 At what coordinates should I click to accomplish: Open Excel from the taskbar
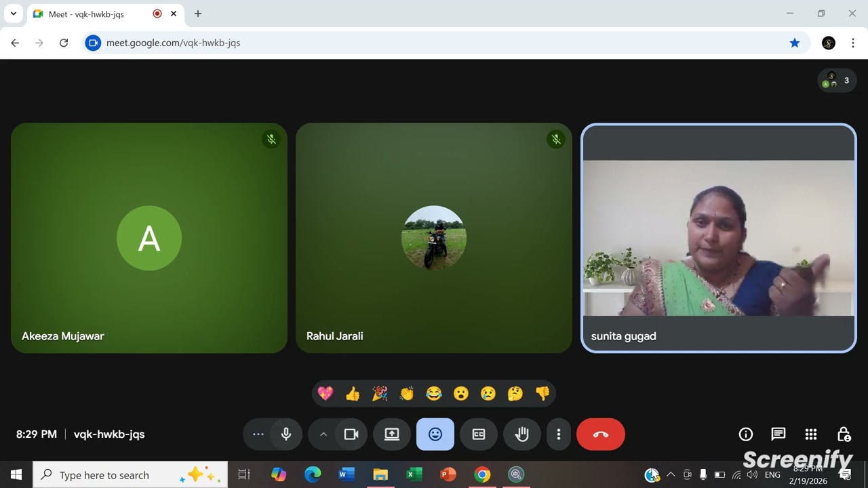[x=414, y=474]
